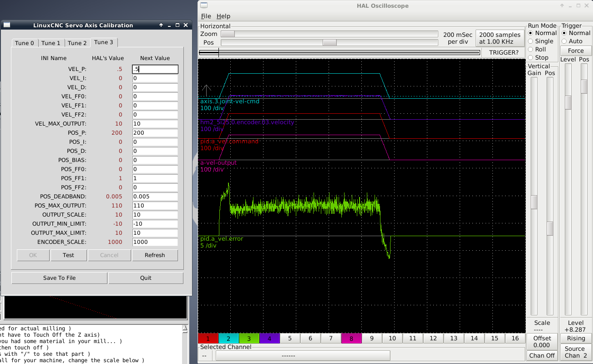This screenshot has height=364, width=593.
Task: Click the VEL_MAX_OUTPUT next value field
Action: pyautogui.click(x=155, y=124)
